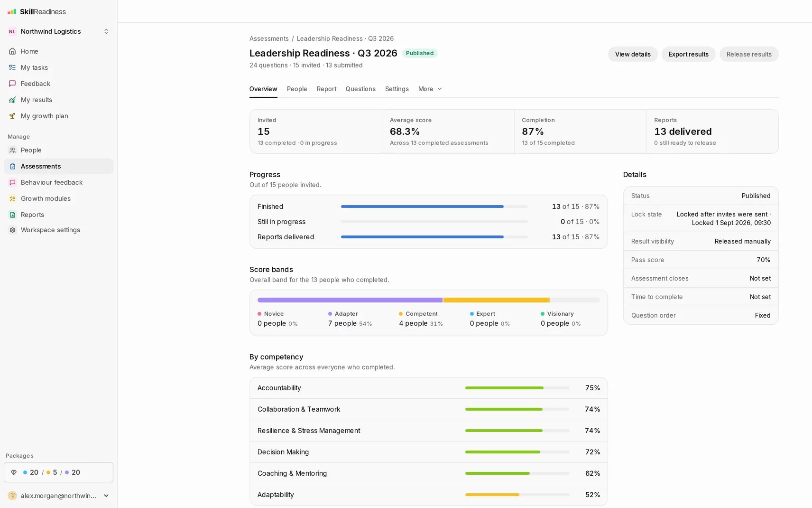Screen dimensions: 812x508
Task: Click the SkillReadiness logo icon
Action: [x=12, y=12]
